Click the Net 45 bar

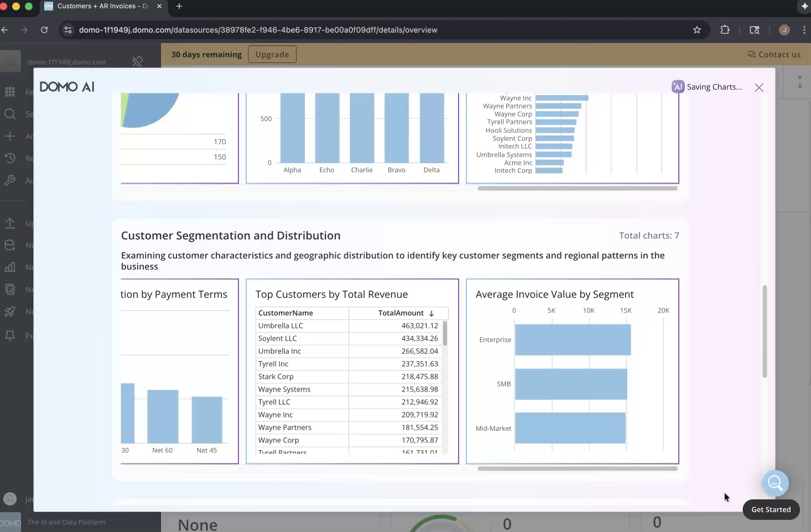(x=207, y=420)
